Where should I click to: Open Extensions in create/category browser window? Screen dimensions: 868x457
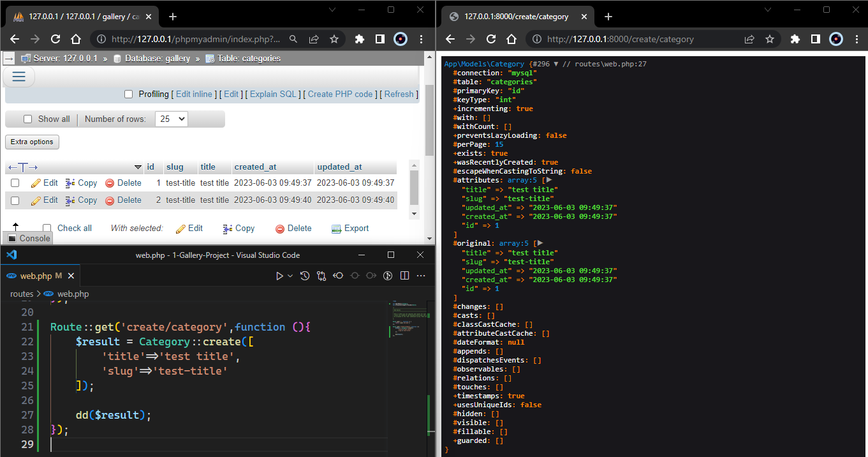(795, 39)
